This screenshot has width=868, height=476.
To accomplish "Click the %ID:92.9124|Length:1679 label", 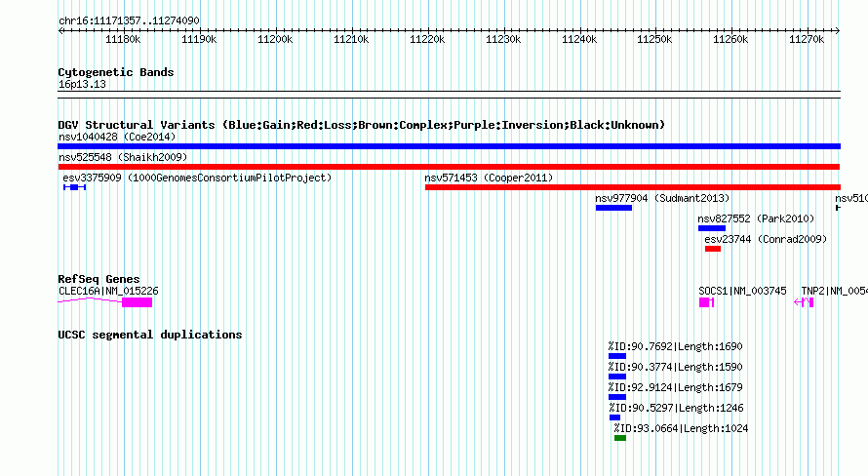I will tap(675, 387).
